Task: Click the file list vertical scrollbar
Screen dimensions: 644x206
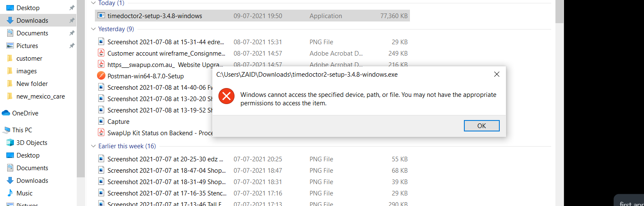Action: click(559, 105)
